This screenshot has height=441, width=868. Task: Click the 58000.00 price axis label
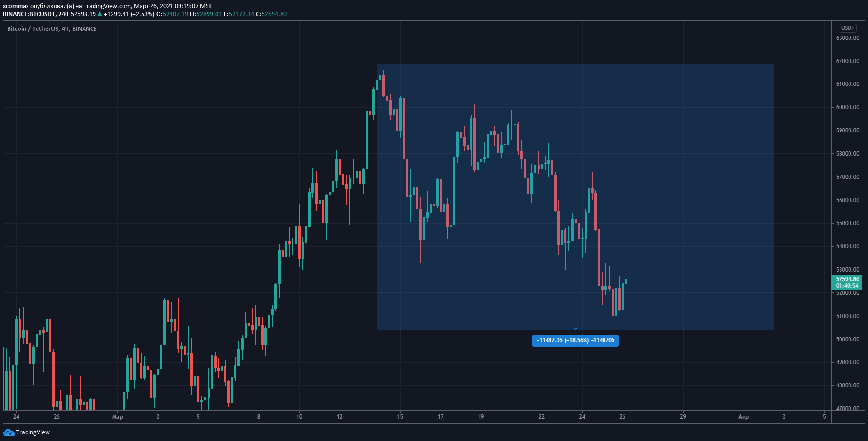click(x=848, y=154)
